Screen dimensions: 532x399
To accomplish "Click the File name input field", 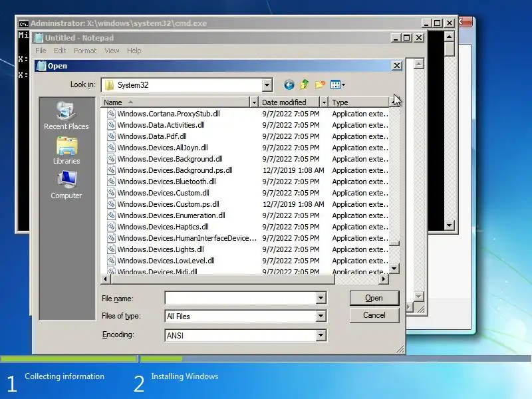I will 241,298.
